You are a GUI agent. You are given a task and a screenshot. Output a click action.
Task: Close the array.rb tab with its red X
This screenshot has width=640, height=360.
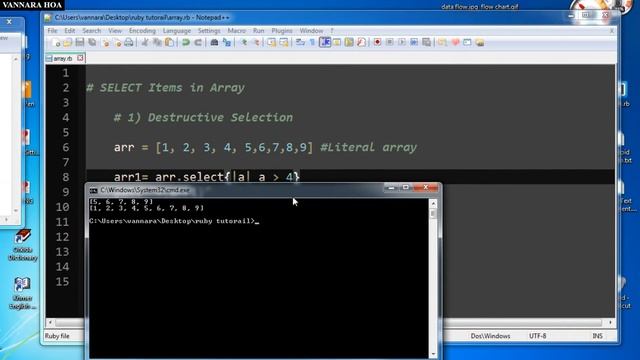tap(80, 58)
